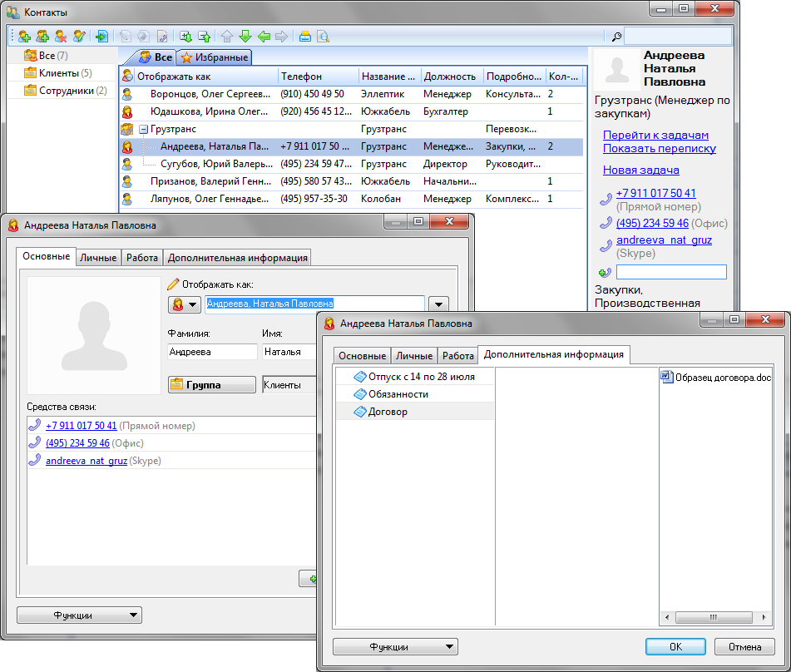Sort by the Должность column header
791x672 pixels.
452,77
